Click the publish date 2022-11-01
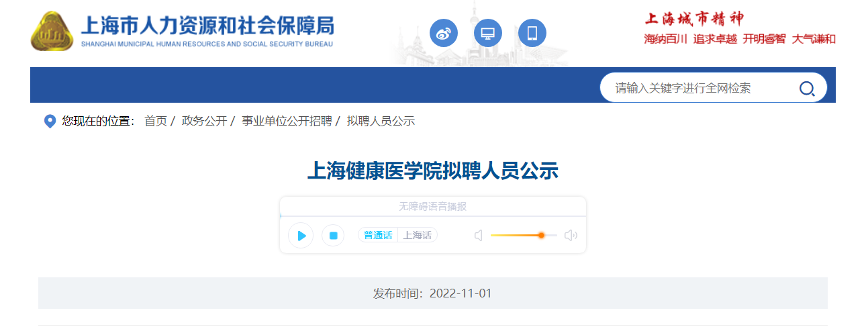The image size is (868, 327). tap(461, 293)
